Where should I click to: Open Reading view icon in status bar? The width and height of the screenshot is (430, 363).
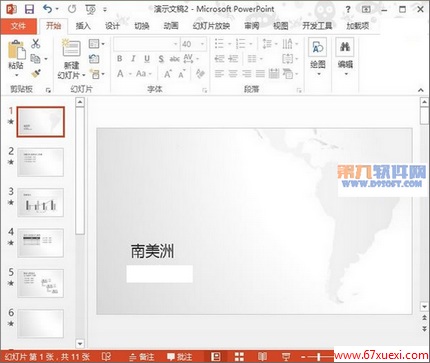pos(262,357)
